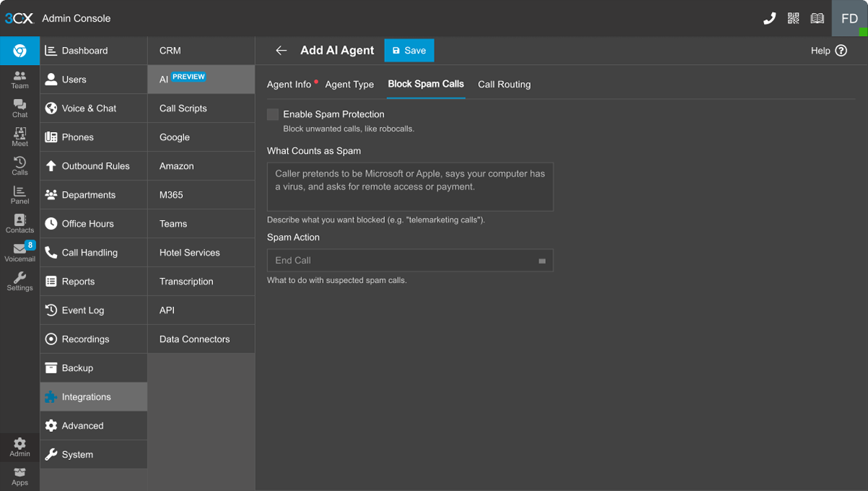Screen dimensions: 868x491
Task: Select Data Connectors in integrations list
Action: (194, 339)
